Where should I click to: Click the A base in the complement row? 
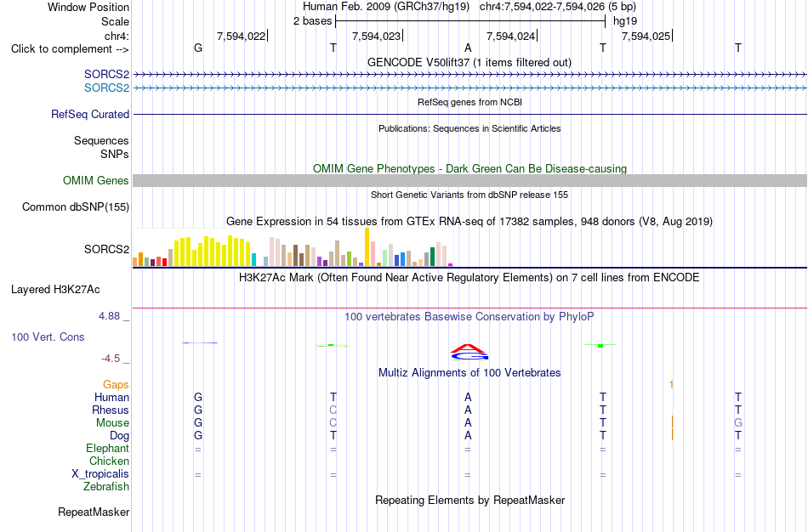click(468, 48)
